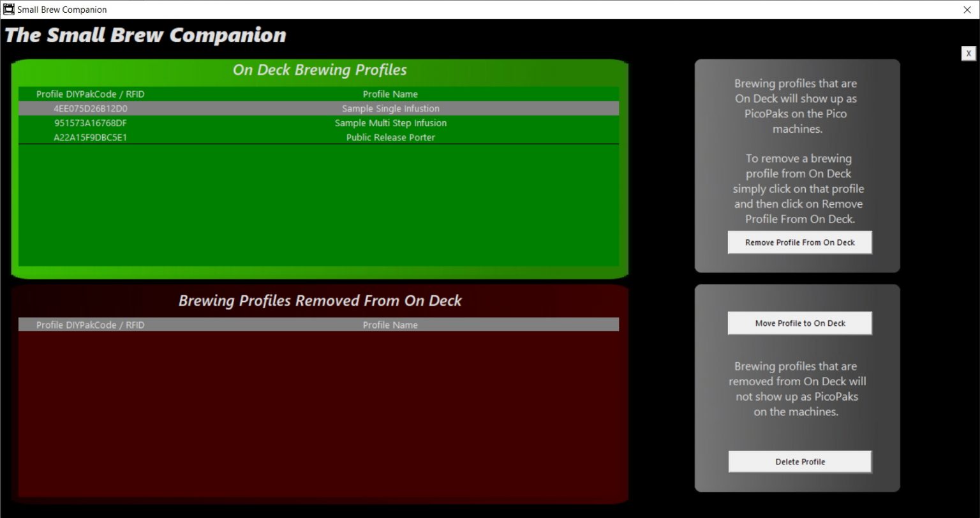Click removed table's Profile Name header
Viewport: 980px width, 518px height.
[390, 325]
